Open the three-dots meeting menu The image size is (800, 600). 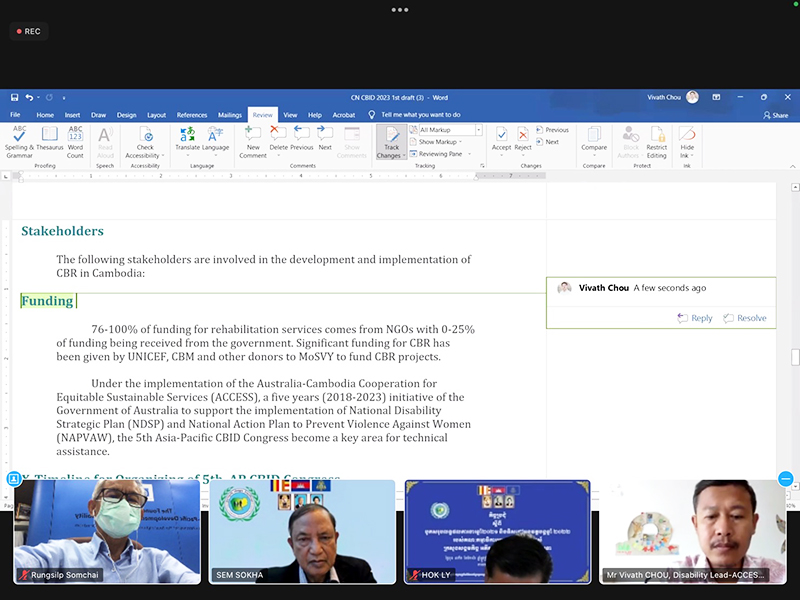pyautogui.click(x=399, y=10)
